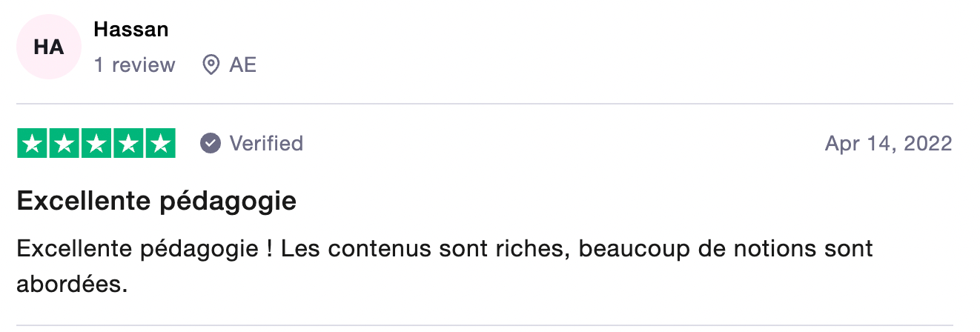
Task: Click the second green rating star
Action: pos(64,143)
